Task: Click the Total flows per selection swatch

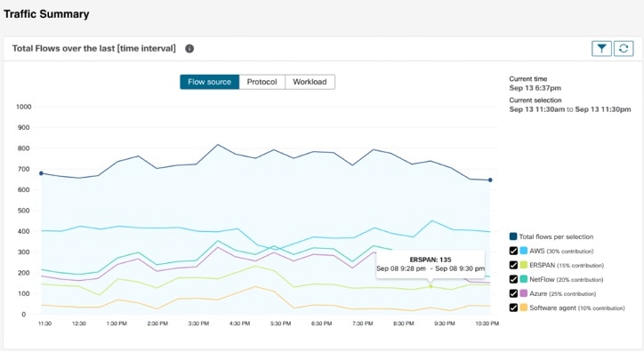Action: point(513,236)
